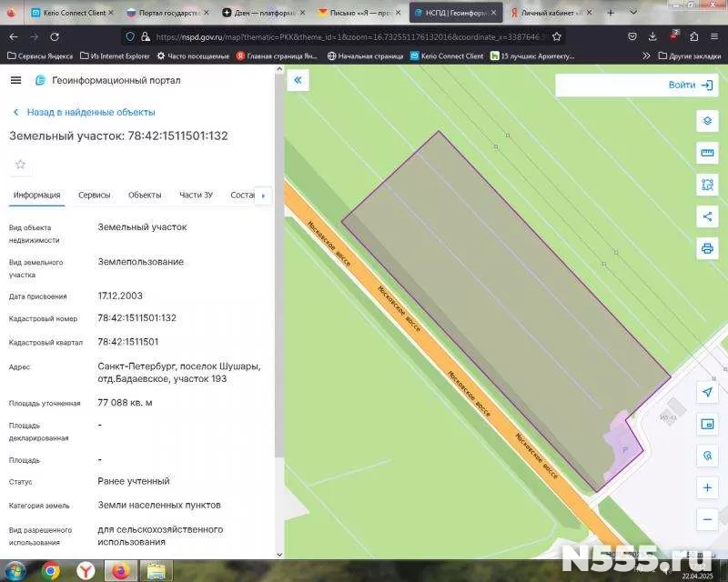The height and width of the screenshot is (582, 728).
Task: Share the current map view
Action: 707,216
